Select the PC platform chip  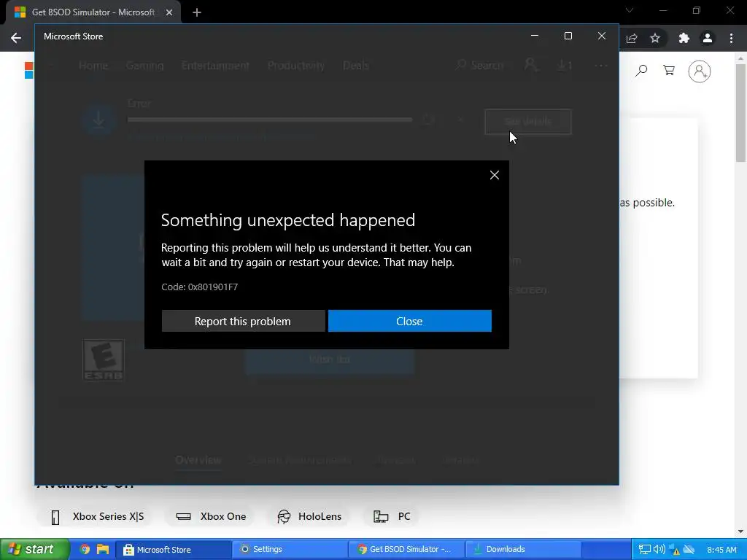[x=392, y=517]
